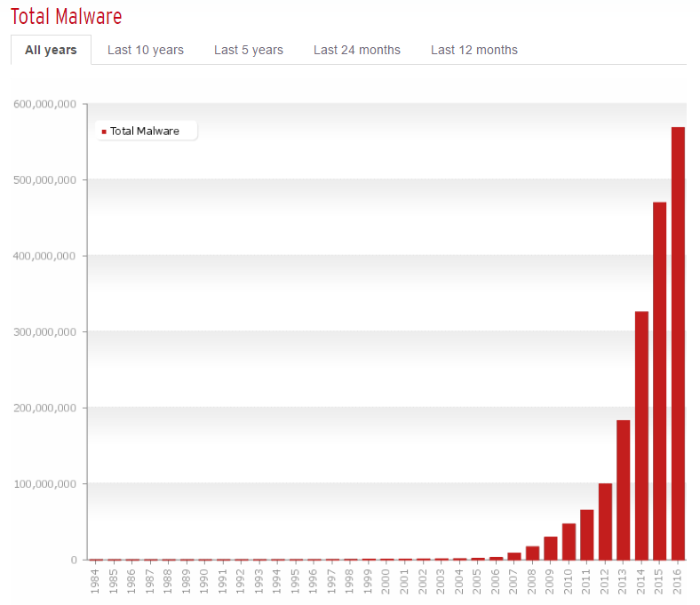Click the 600,000,000 y-axis label

[46, 104]
